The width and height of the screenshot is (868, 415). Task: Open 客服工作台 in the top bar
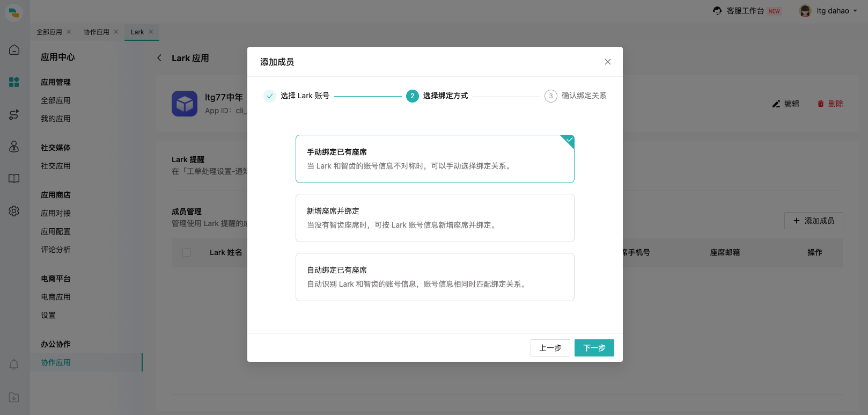(x=745, y=11)
